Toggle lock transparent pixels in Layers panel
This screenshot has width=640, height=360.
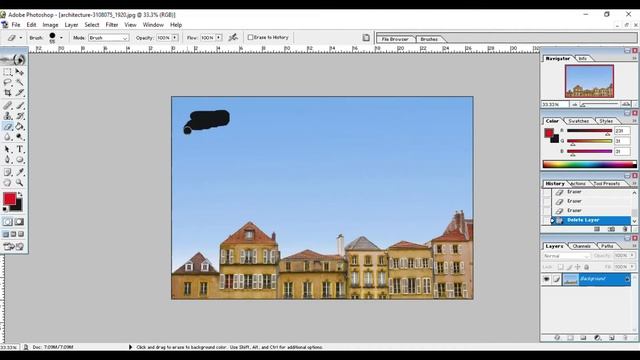click(560, 267)
